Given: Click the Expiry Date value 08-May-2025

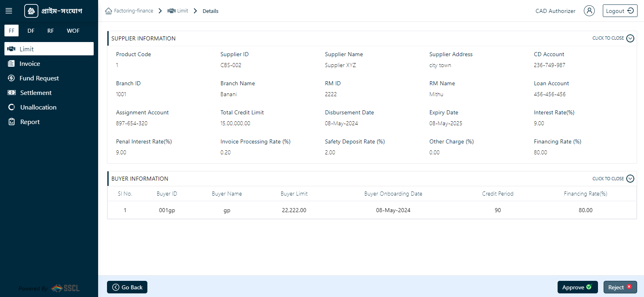Looking at the screenshot, I should point(446,123).
